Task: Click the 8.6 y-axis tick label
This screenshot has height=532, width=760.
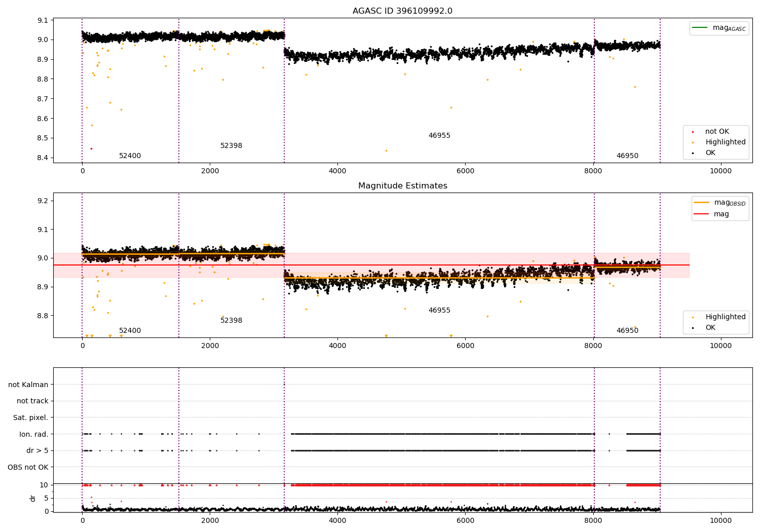Action: [43, 119]
